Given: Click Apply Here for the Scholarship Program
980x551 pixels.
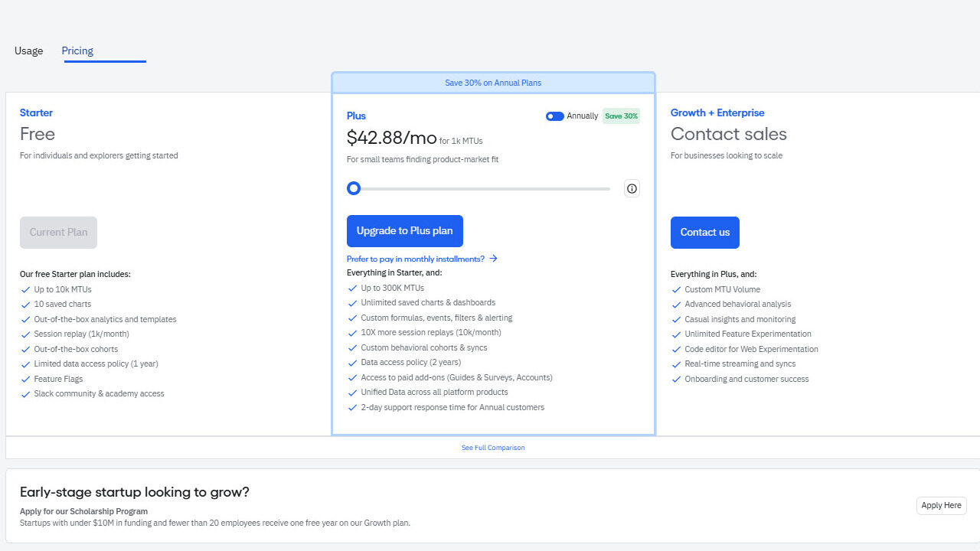Looking at the screenshot, I should pyautogui.click(x=941, y=506).
